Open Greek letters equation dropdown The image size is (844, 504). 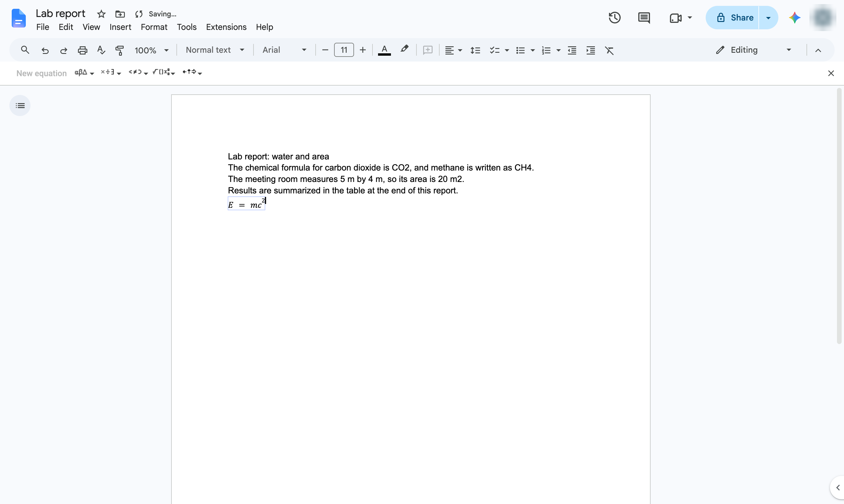point(84,72)
